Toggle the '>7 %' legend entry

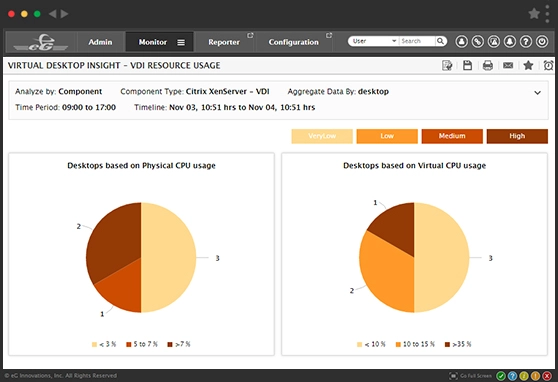(x=179, y=344)
